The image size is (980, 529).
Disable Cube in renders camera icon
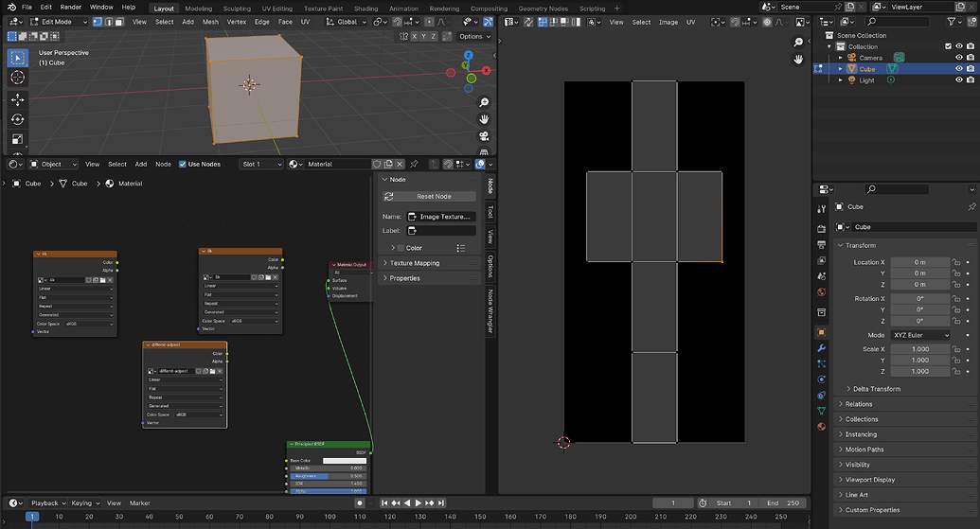click(970, 69)
